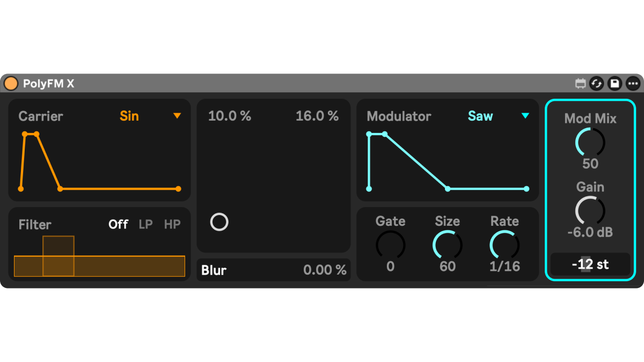Click the hot-swap preset arrows icon

pyautogui.click(x=597, y=84)
